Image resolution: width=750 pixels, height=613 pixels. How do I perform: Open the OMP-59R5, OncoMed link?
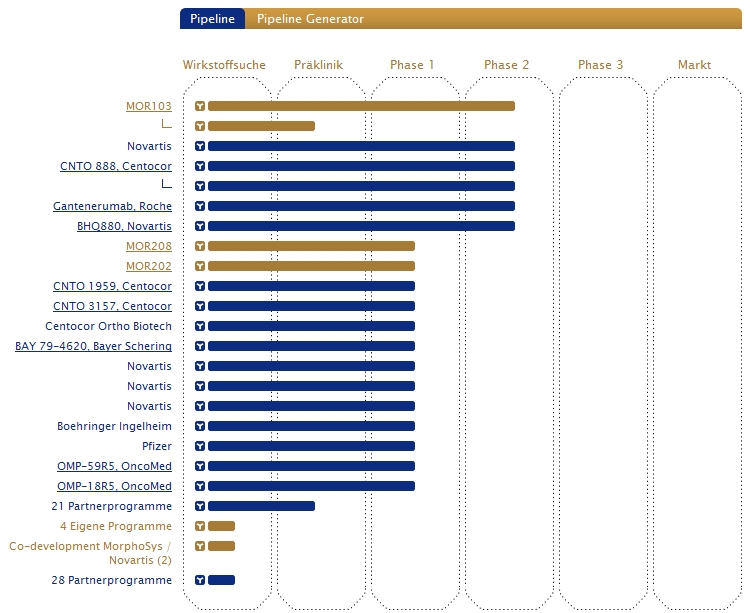(114, 466)
